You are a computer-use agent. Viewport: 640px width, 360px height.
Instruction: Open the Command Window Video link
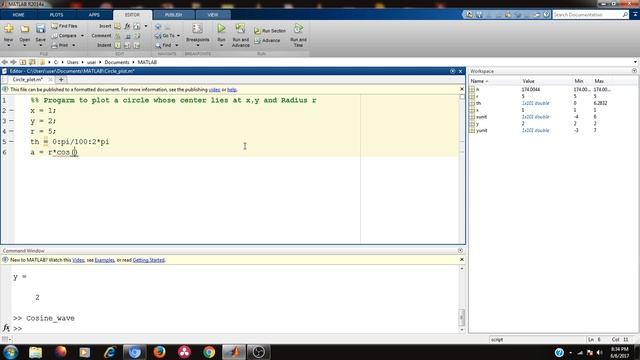tap(78, 260)
